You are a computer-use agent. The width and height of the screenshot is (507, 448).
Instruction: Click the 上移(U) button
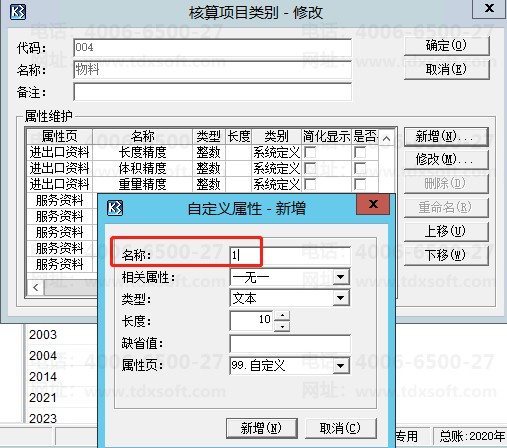[446, 231]
